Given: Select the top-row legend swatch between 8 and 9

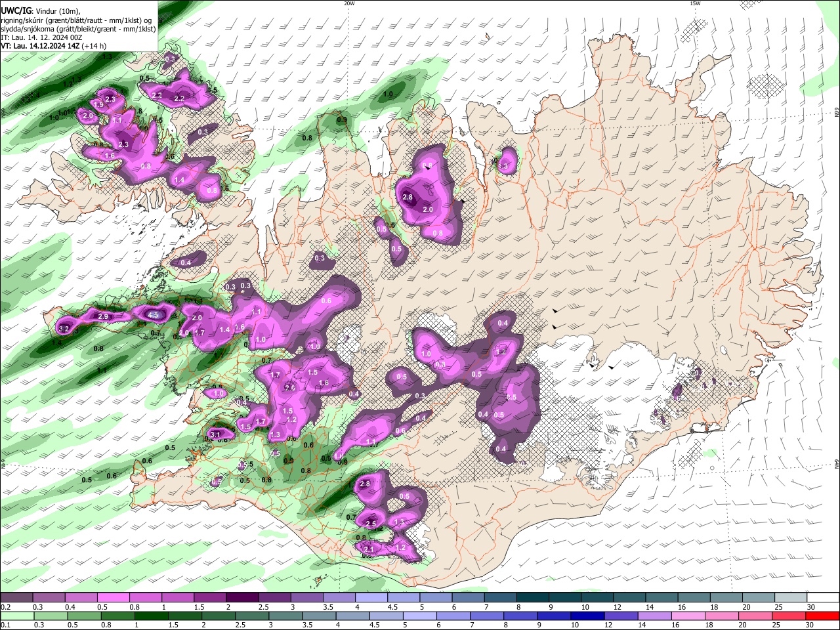Looking at the screenshot, I should point(533,597).
